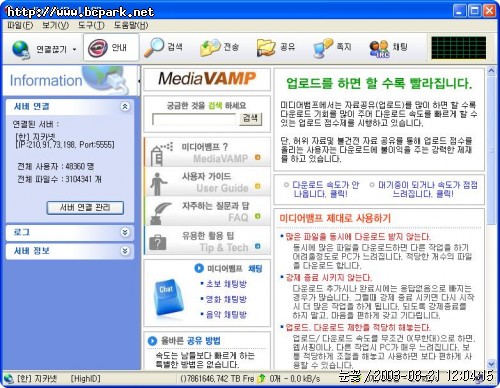Click the scrollbar up arrow in content pane
500x388 pixels.
pos(491,71)
